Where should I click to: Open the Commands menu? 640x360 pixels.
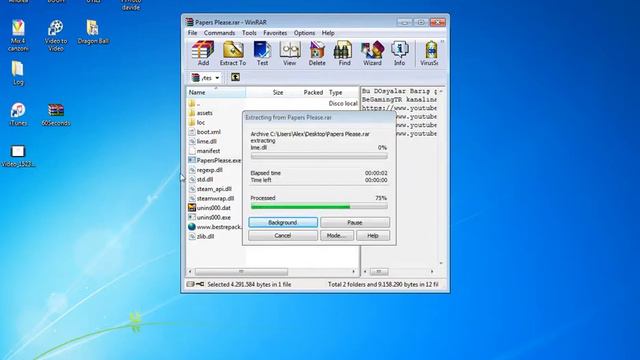pyautogui.click(x=219, y=33)
